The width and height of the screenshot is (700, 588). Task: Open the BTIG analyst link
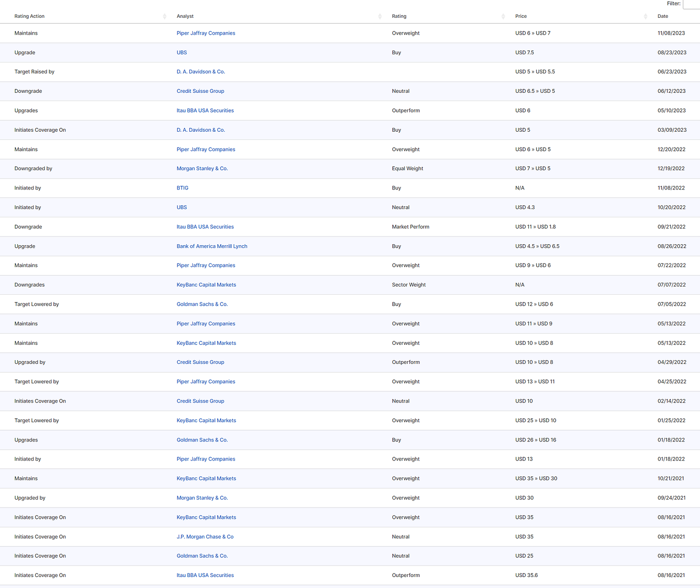tap(182, 188)
